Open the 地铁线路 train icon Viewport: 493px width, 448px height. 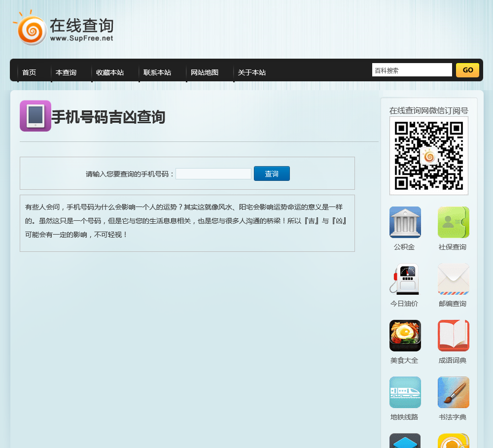click(405, 392)
